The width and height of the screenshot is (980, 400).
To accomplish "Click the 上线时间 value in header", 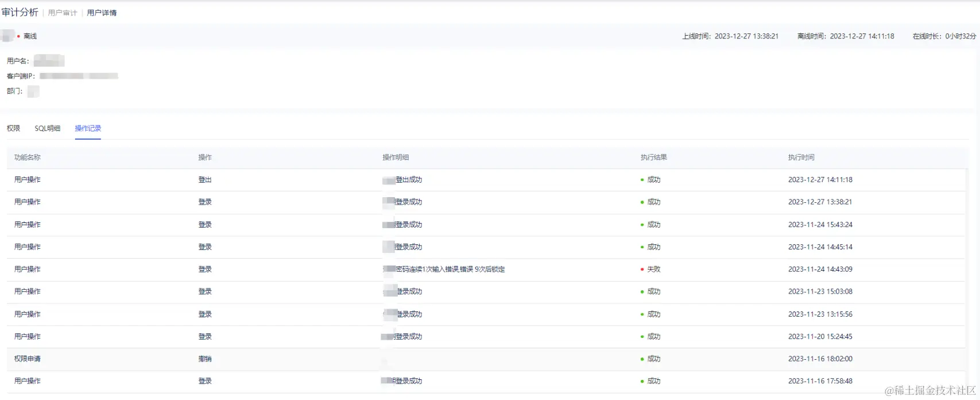I will [x=746, y=36].
